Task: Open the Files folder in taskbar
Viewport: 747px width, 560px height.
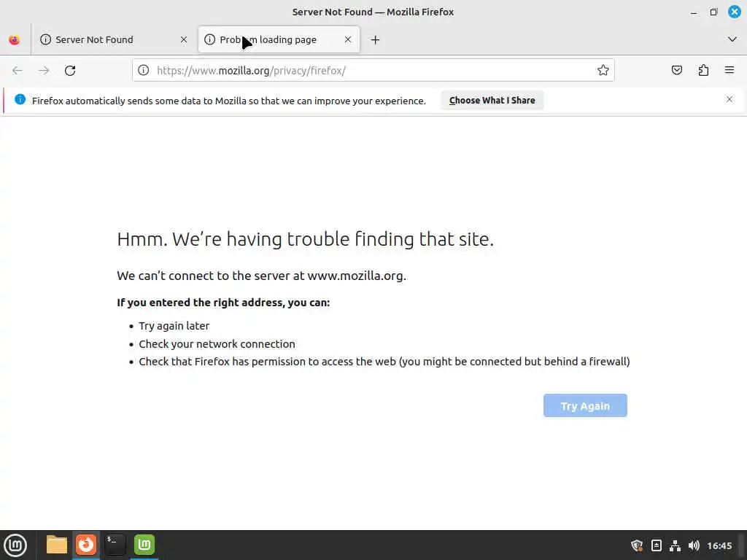Action: pos(57,545)
